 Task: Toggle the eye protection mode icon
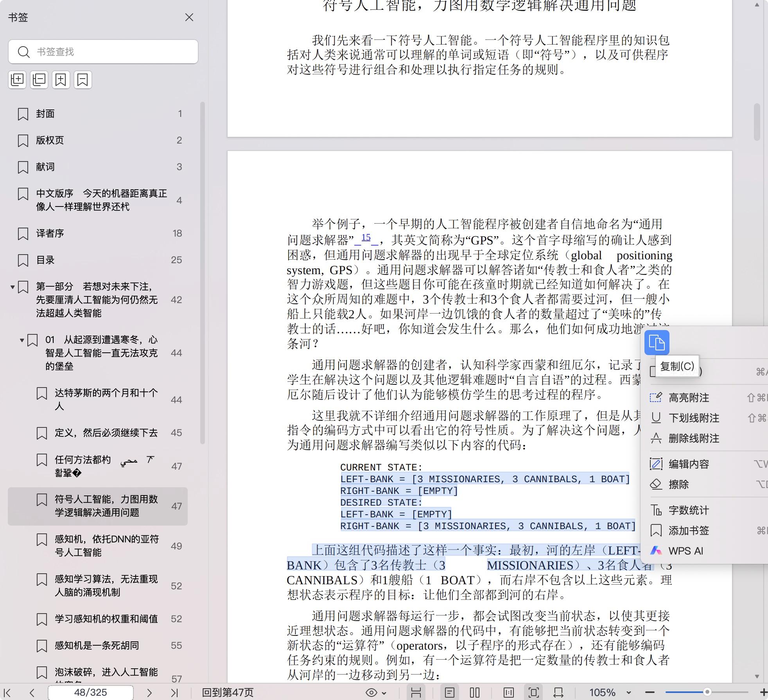(371, 693)
